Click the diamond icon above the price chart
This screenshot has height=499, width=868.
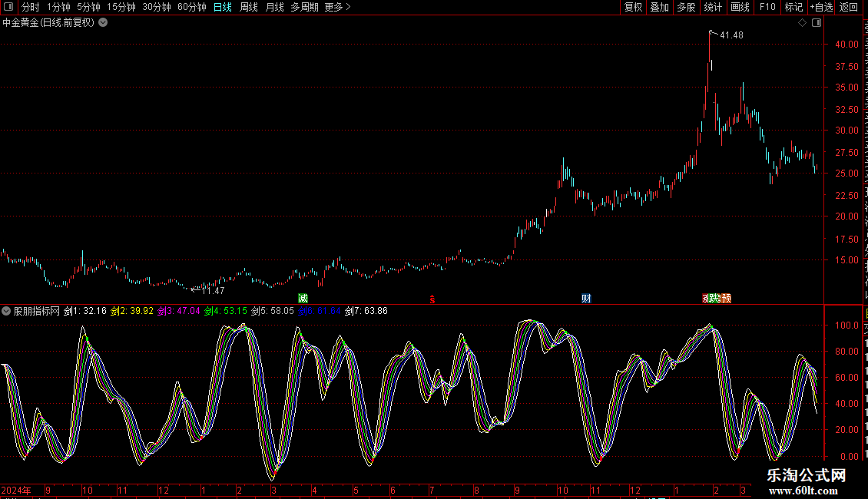point(802,23)
